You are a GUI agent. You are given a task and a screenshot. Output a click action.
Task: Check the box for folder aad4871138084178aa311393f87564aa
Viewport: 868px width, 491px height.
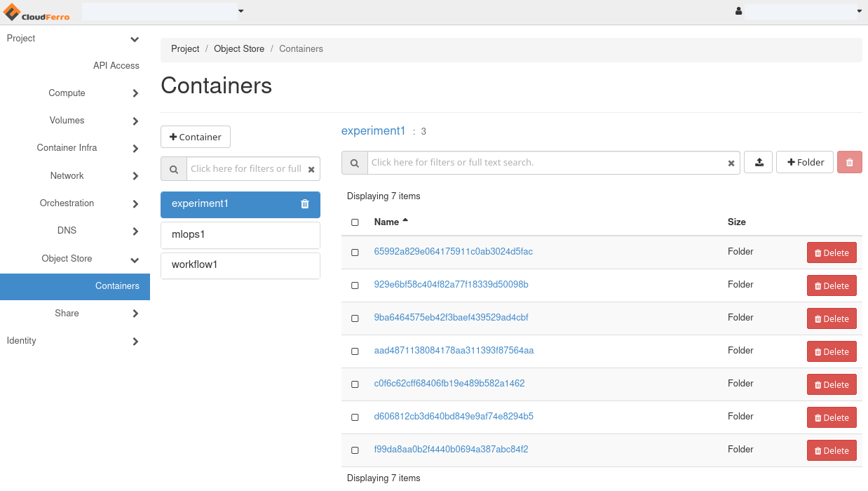coord(355,351)
